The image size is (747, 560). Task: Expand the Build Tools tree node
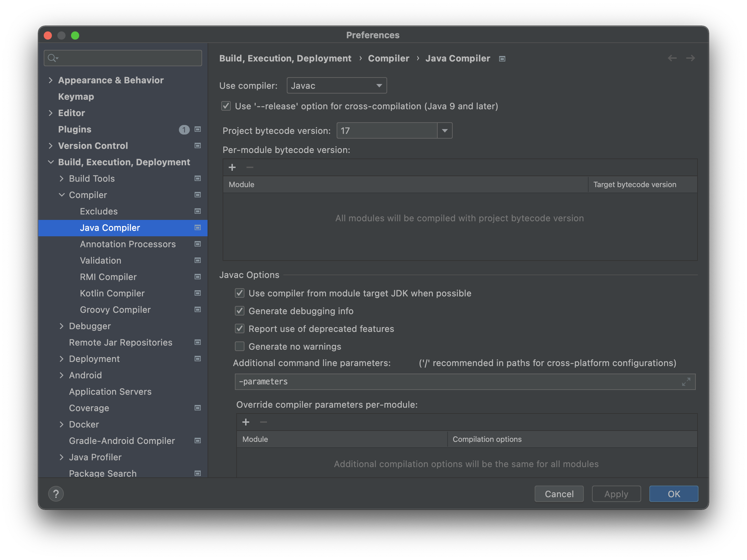61,178
